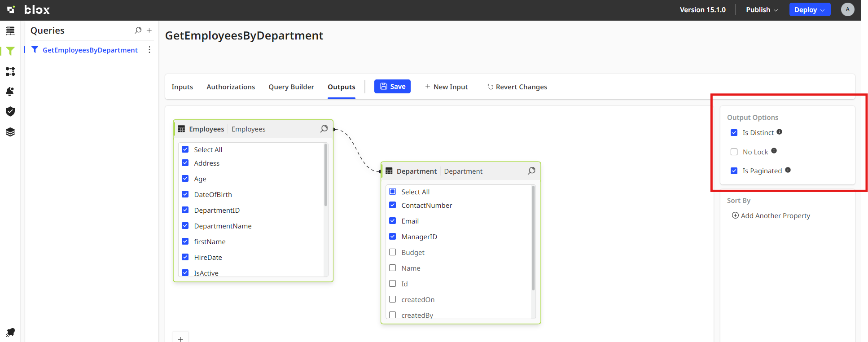Uncheck the Is Distinct option
This screenshot has width=868, height=342.
[x=734, y=133]
